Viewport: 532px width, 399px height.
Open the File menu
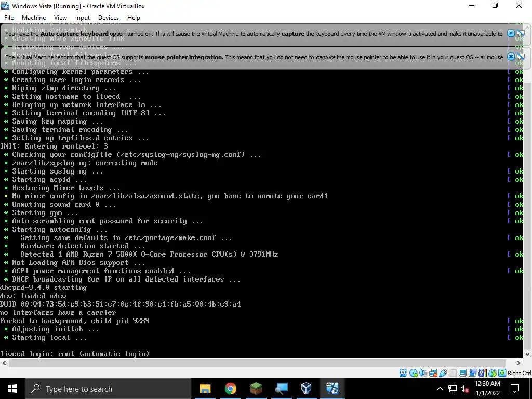pos(9,18)
